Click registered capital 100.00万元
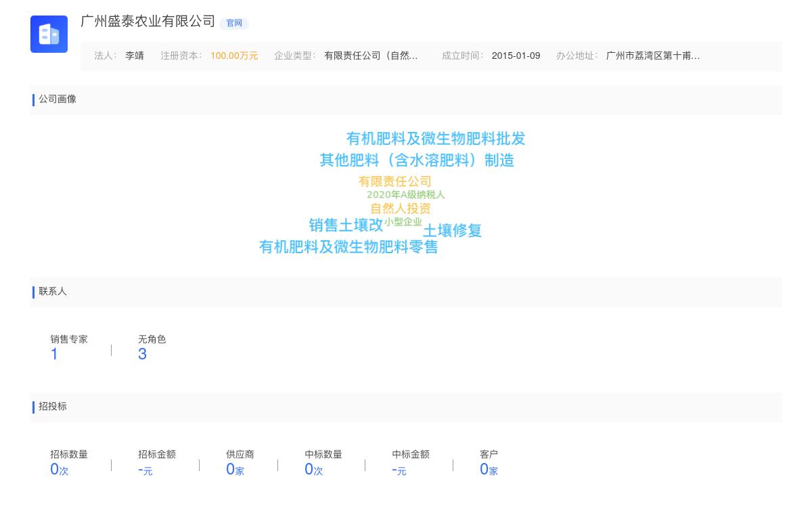 [234, 56]
